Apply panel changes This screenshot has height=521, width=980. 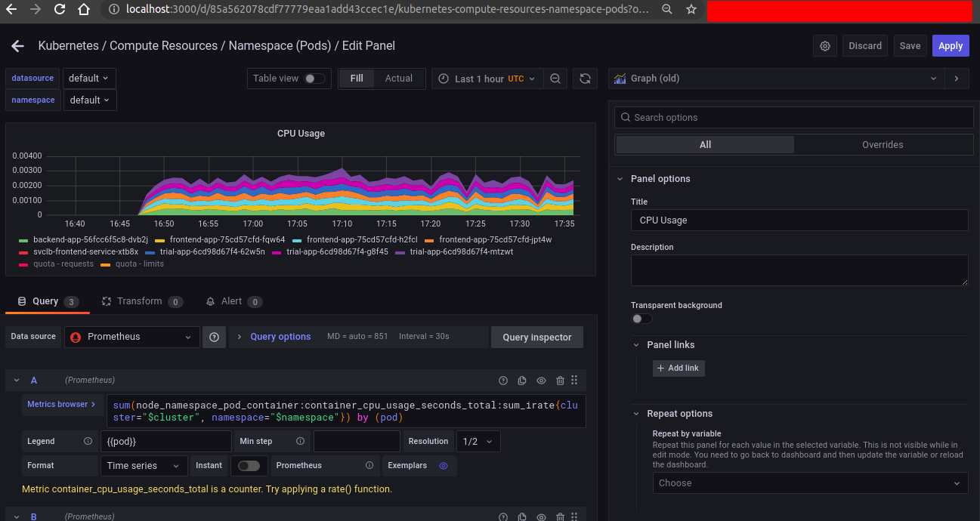951,46
